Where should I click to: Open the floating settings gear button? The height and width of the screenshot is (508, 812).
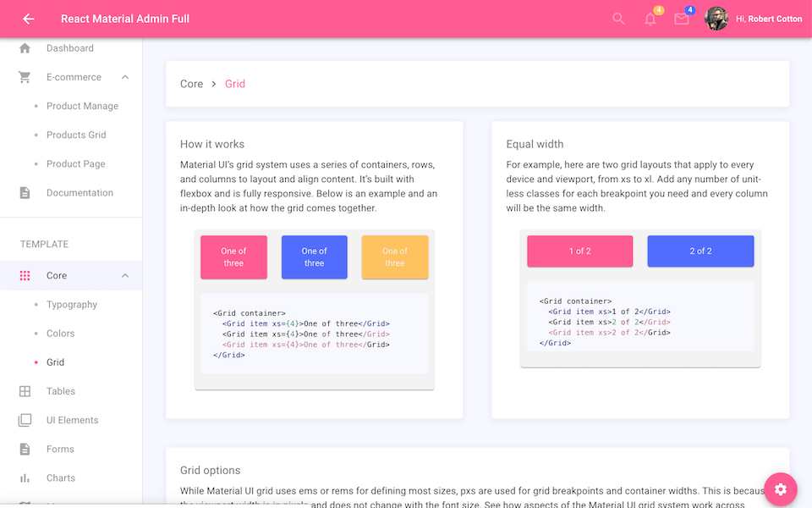780,489
